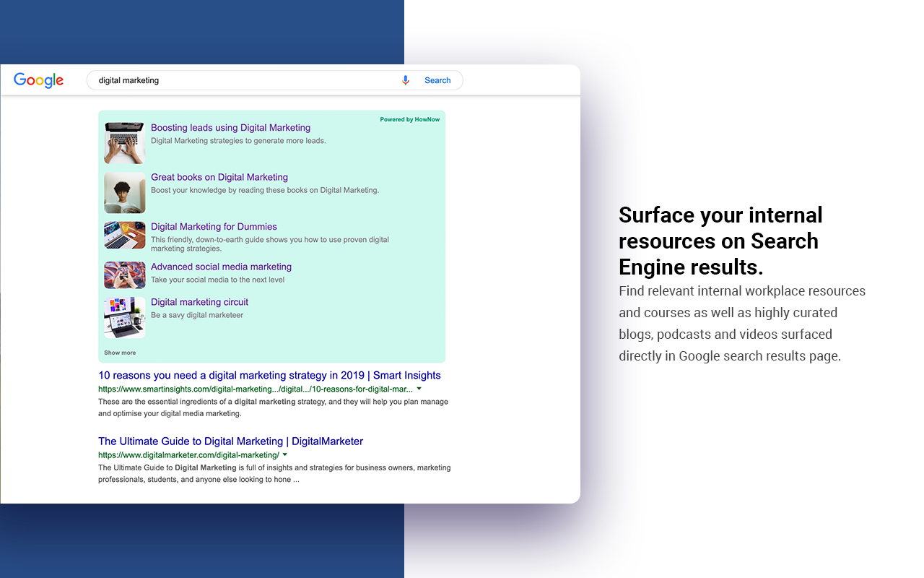This screenshot has height=578, width=924.
Task: Open the laptop typing thumbnail for Boosting leads
Action: [x=125, y=143]
